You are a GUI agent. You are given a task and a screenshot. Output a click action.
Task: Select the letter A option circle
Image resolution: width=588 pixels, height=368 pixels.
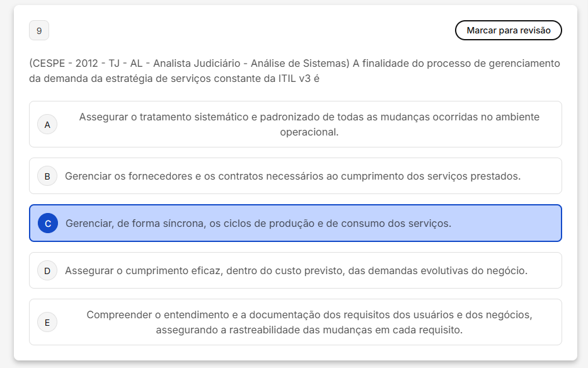47,125
